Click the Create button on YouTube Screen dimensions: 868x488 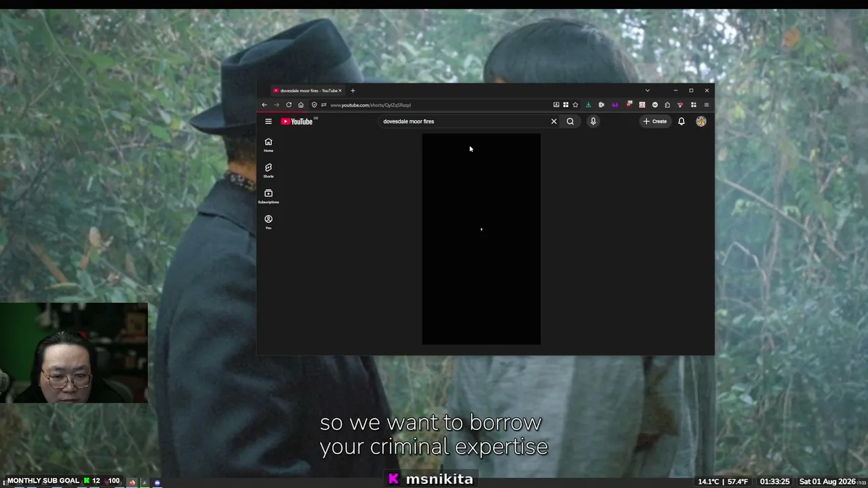655,121
